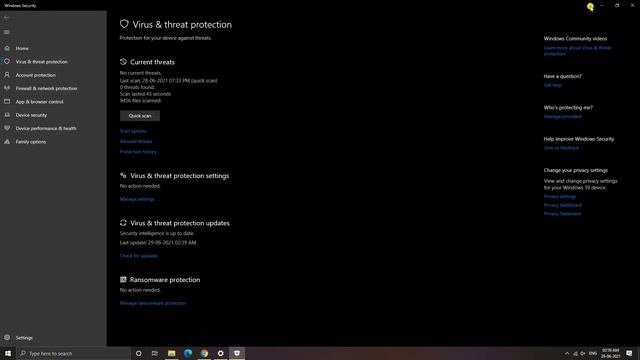640x360 pixels.
Task: Click the volume speaker tray icon
Action: pos(583,353)
